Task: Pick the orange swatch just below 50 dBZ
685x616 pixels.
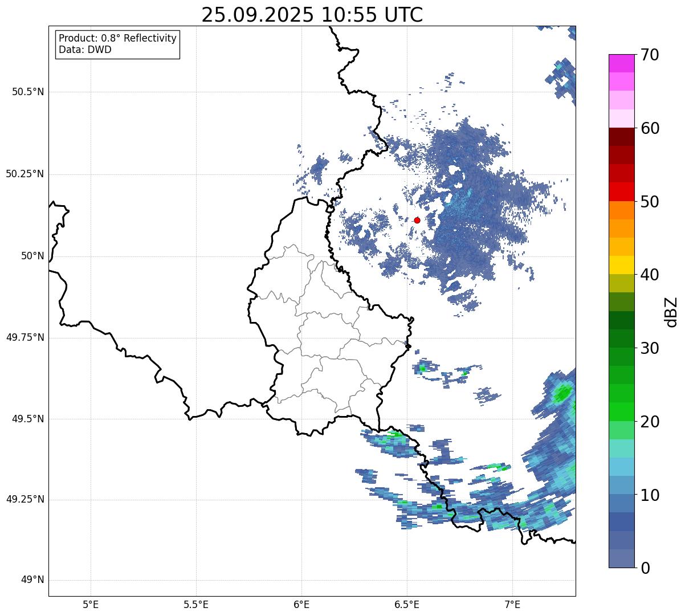Action: (x=621, y=210)
